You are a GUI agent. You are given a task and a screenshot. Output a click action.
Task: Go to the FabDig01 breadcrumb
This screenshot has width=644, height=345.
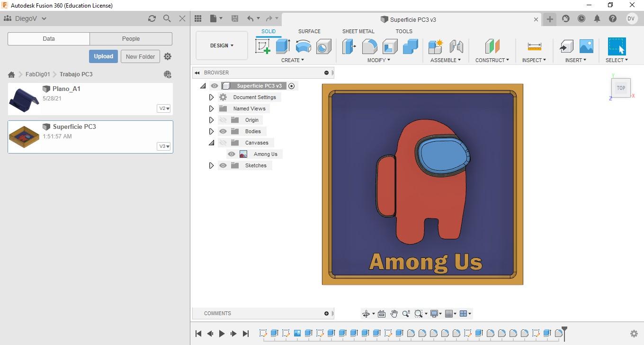tap(37, 74)
